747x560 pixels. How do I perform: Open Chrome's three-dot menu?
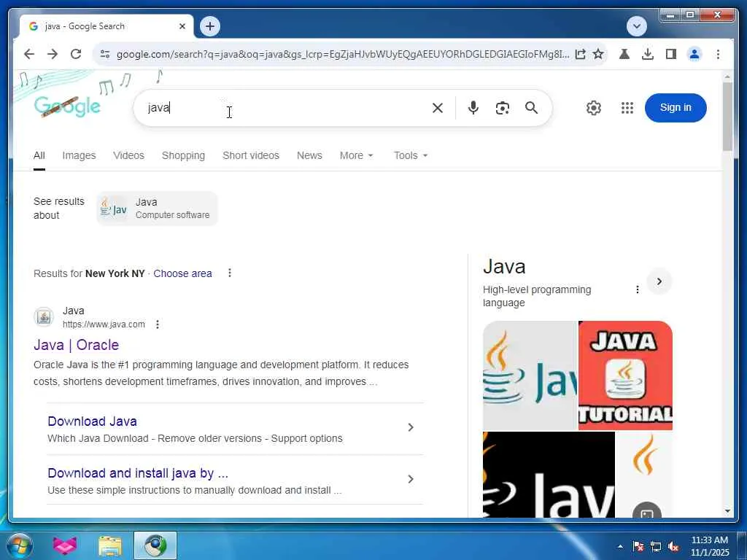tap(718, 54)
